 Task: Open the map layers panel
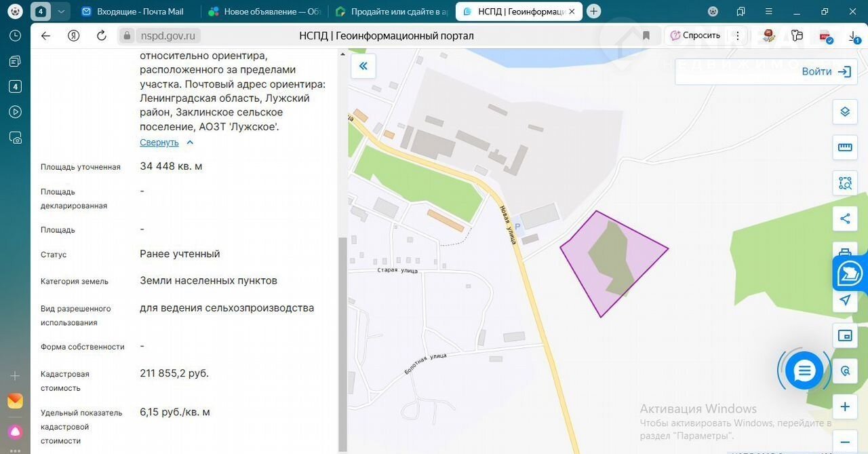click(x=845, y=111)
